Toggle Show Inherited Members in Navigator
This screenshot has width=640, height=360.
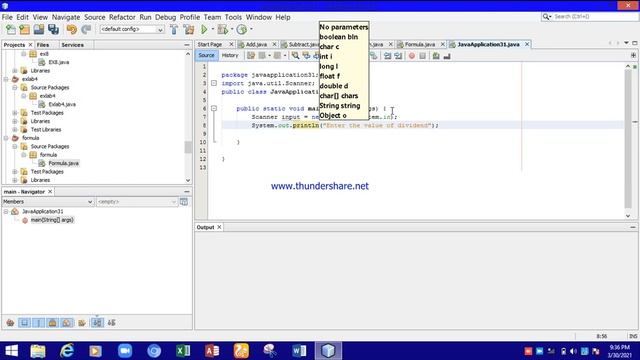point(10,323)
